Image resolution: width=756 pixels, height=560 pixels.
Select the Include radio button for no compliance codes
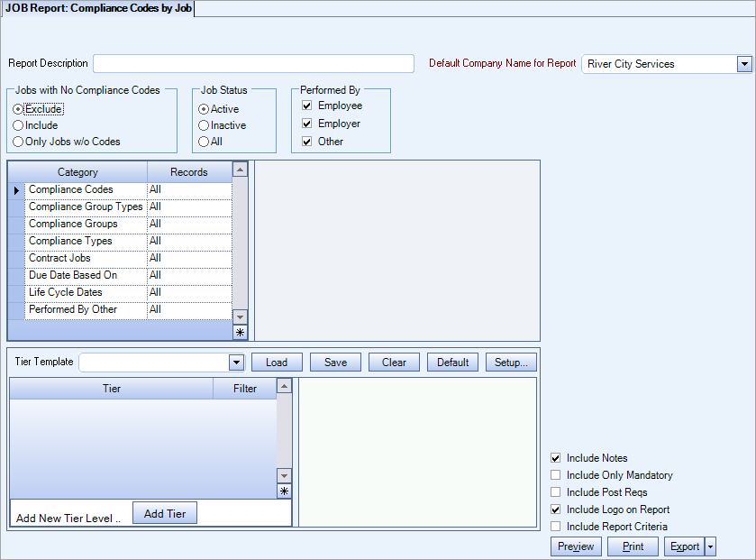pyautogui.click(x=18, y=125)
